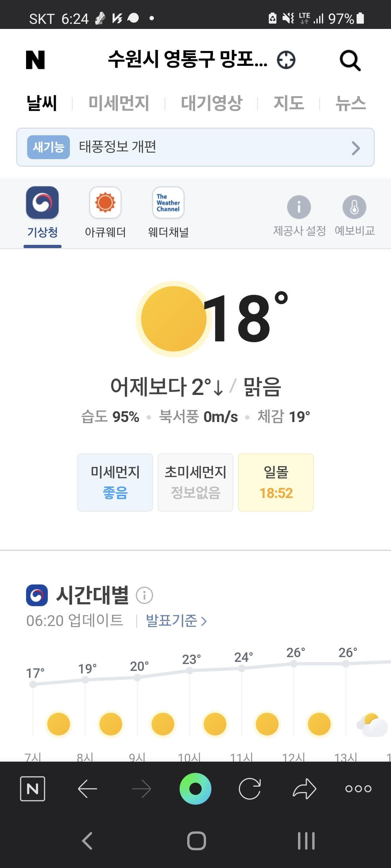Open the three-dots more menu

click(x=358, y=788)
